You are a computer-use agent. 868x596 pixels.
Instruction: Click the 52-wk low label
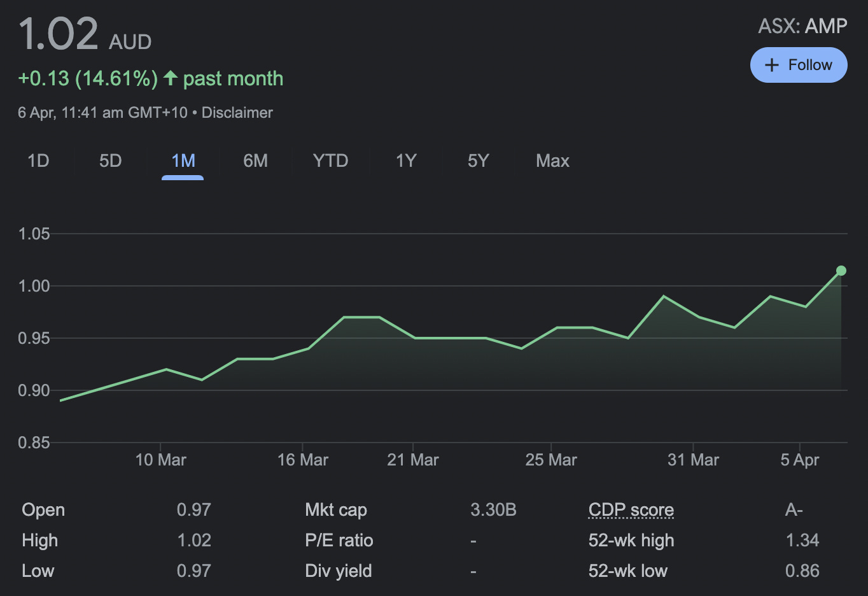tap(627, 571)
